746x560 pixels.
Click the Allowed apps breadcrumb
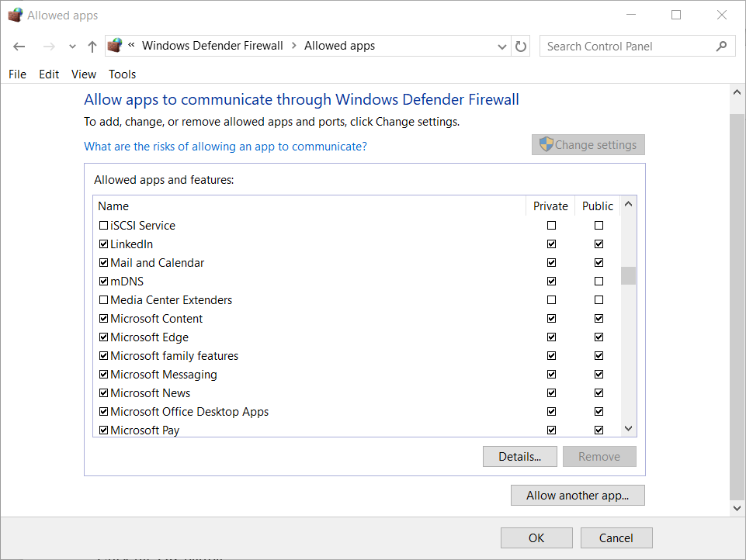340,46
